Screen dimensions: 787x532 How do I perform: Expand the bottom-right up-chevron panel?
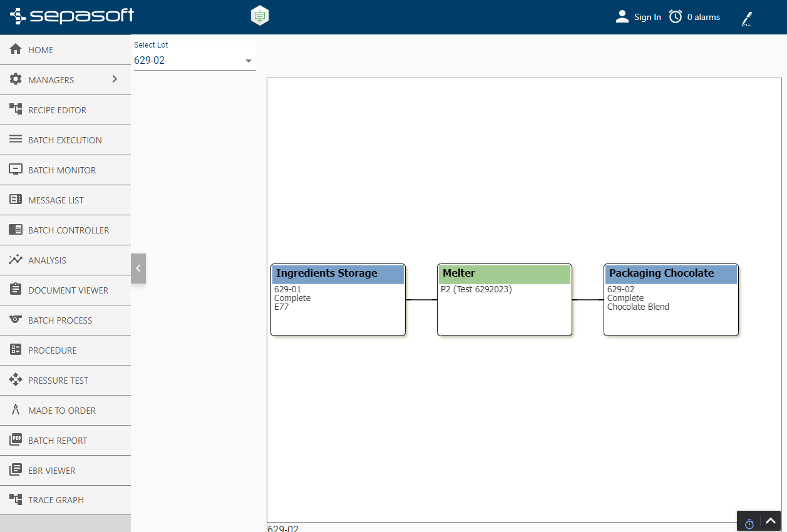point(771,521)
